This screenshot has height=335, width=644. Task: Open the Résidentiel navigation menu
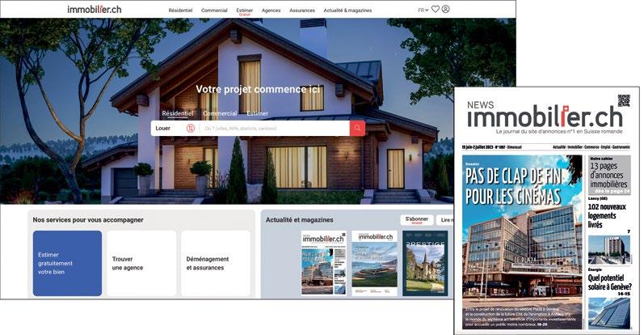click(180, 11)
